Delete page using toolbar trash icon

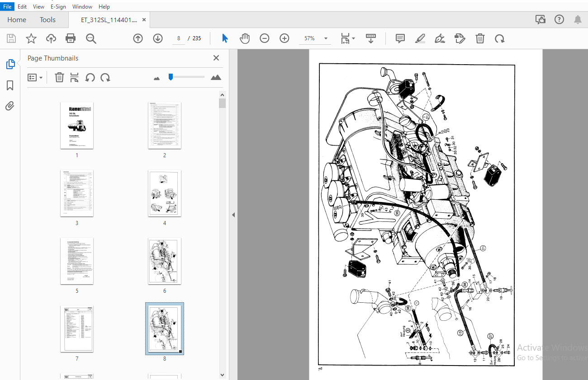pos(480,38)
